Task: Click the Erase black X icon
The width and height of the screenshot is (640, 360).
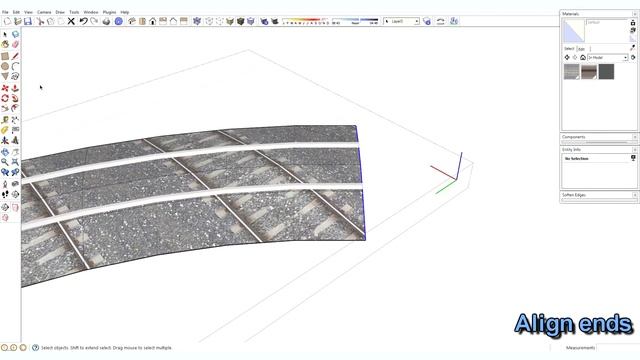Action: 71,21
